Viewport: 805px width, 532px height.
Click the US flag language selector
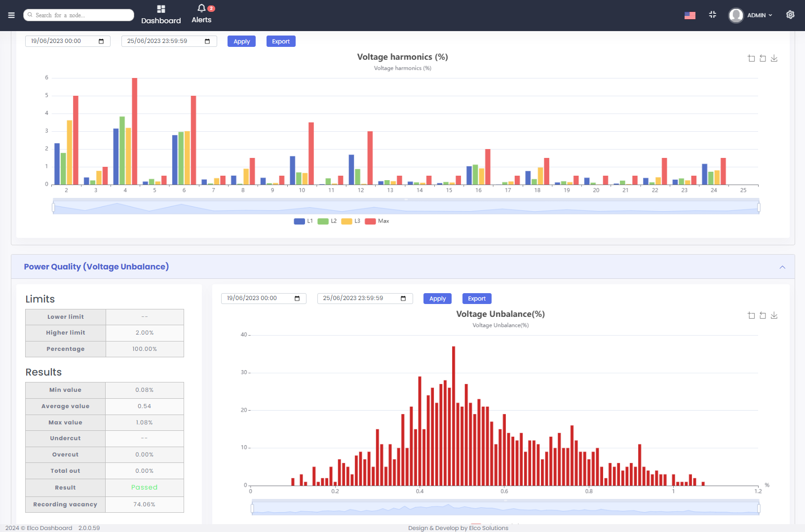pyautogui.click(x=690, y=15)
